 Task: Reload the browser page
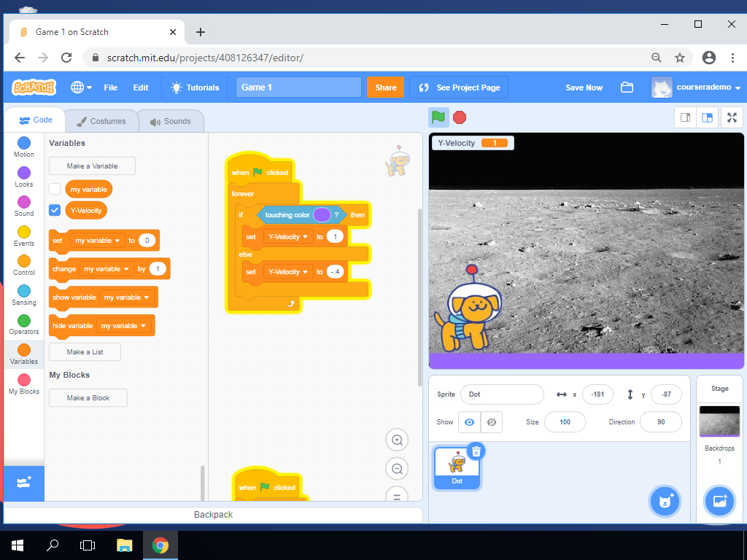tap(66, 58)
